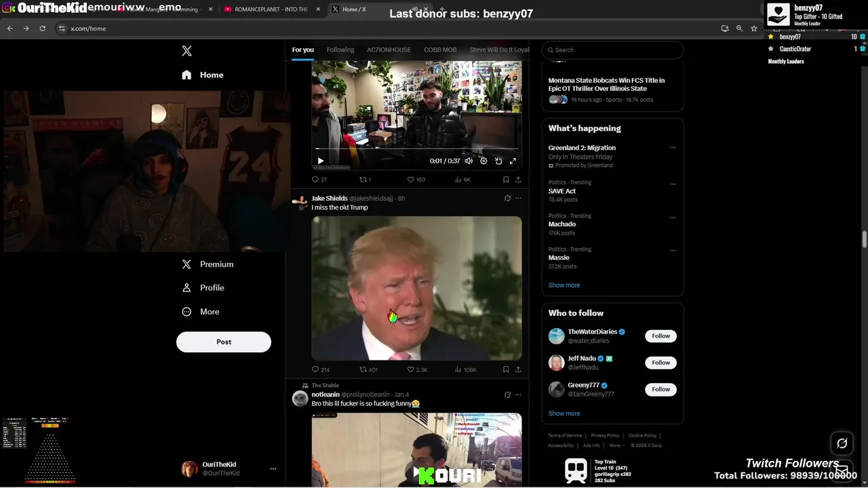868x488 pixels.
Task: Open more options for Machado trend
Action: [673, 218]
